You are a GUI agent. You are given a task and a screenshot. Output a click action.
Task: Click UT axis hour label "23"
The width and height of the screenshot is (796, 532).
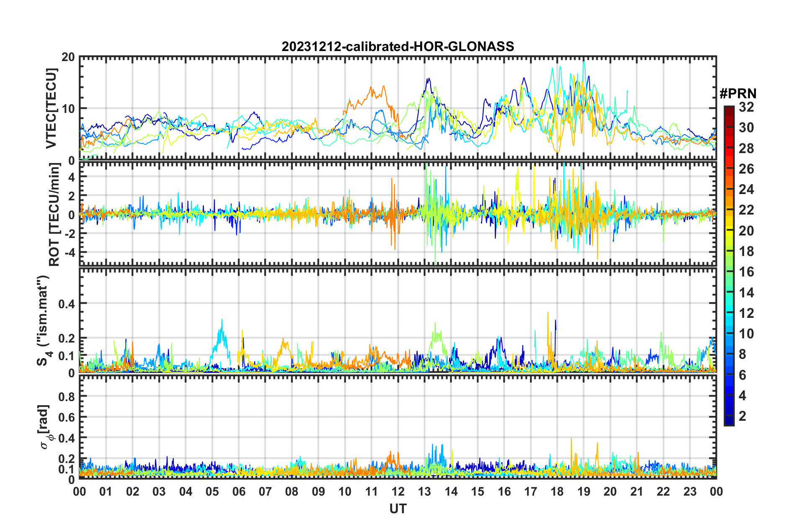pos(690,491)
